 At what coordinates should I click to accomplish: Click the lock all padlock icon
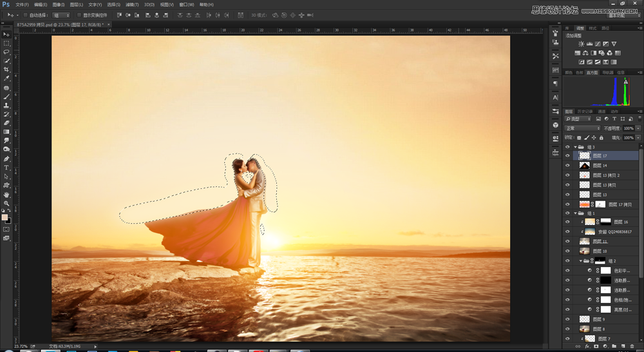point(601,138)
